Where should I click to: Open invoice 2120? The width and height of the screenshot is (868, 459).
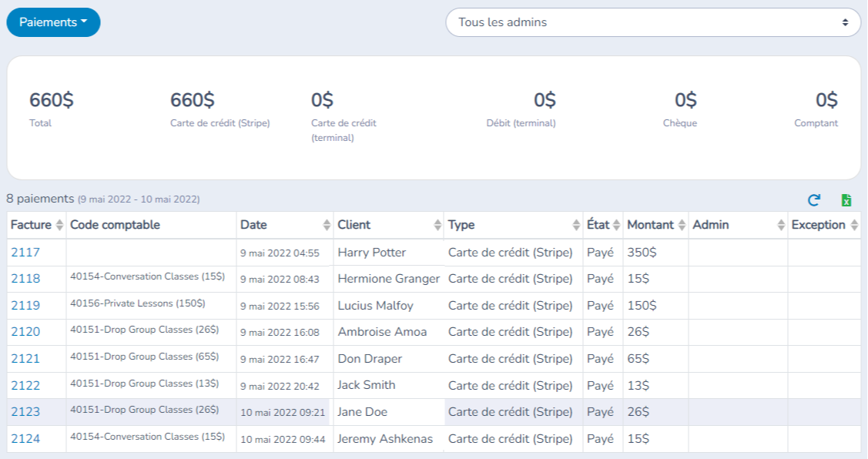point(25,332)
